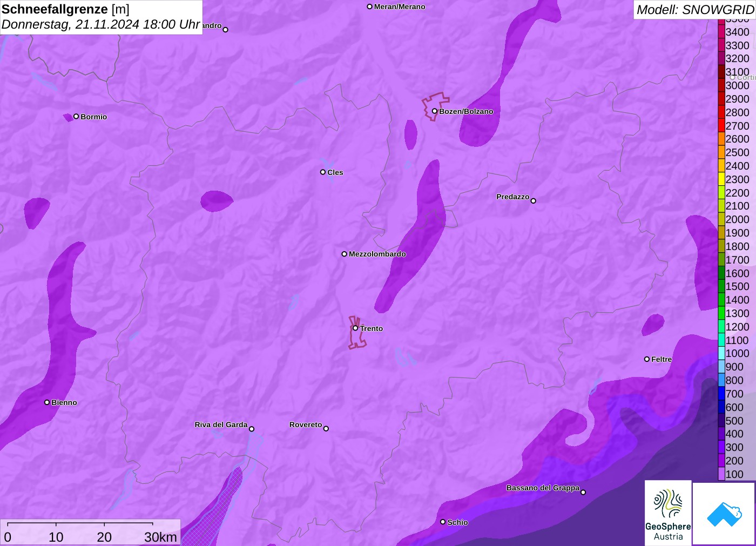Click the 'Schneefallgrenze [m]' title
756x546 pixels.
[x=65, y=9]
